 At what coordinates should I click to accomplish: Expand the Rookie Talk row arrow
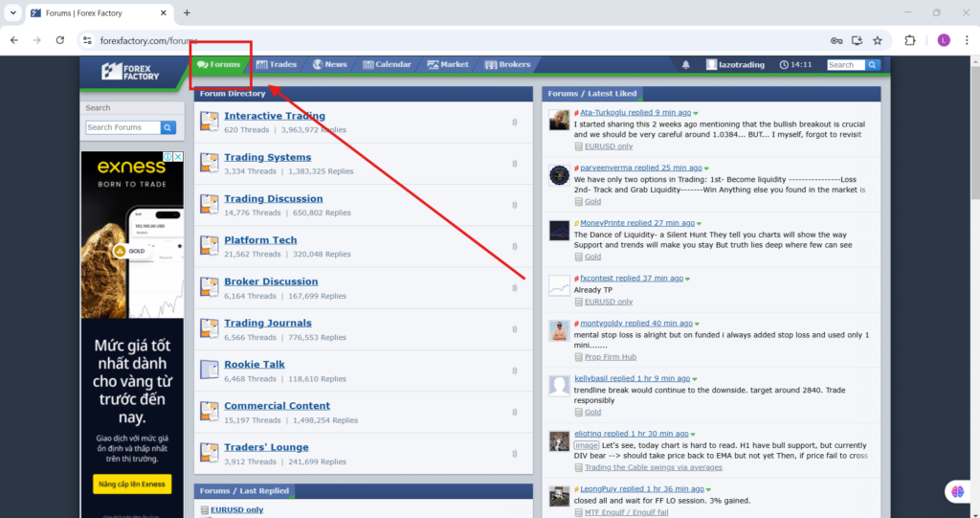point(514,371)
